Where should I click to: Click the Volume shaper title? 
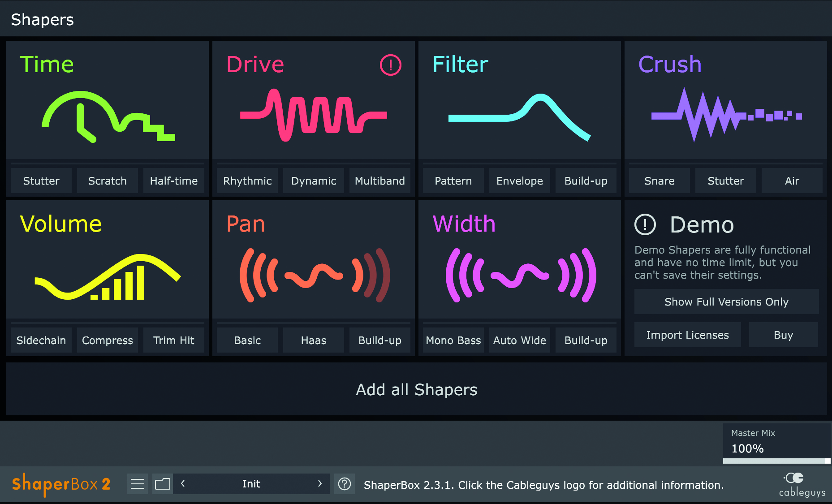point(61,224)
